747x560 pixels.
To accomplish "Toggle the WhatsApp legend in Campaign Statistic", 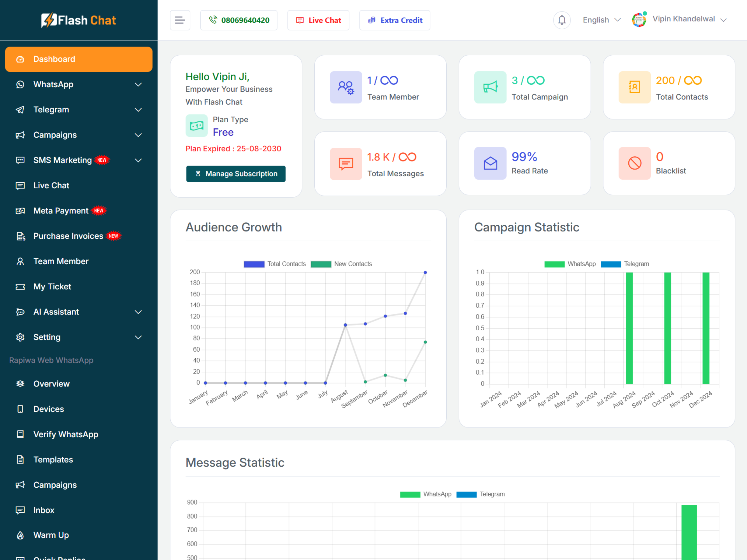I will click(x=581, y=264).
